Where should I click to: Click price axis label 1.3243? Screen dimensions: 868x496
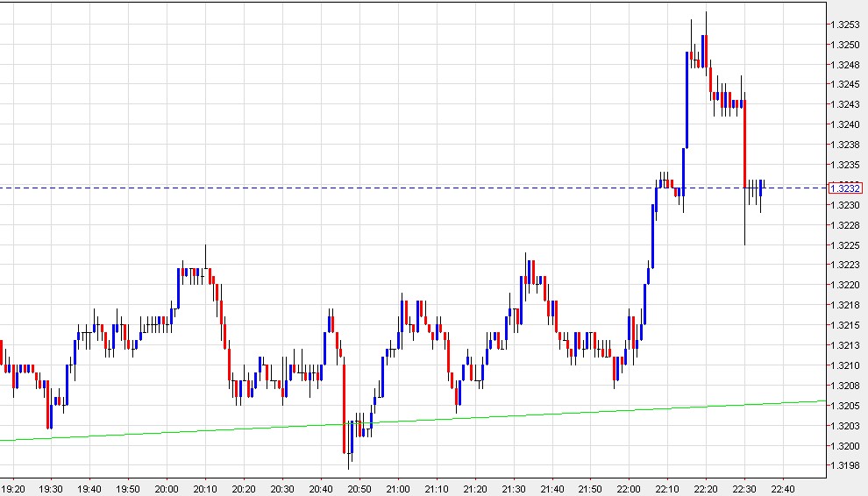click(845, 104)
